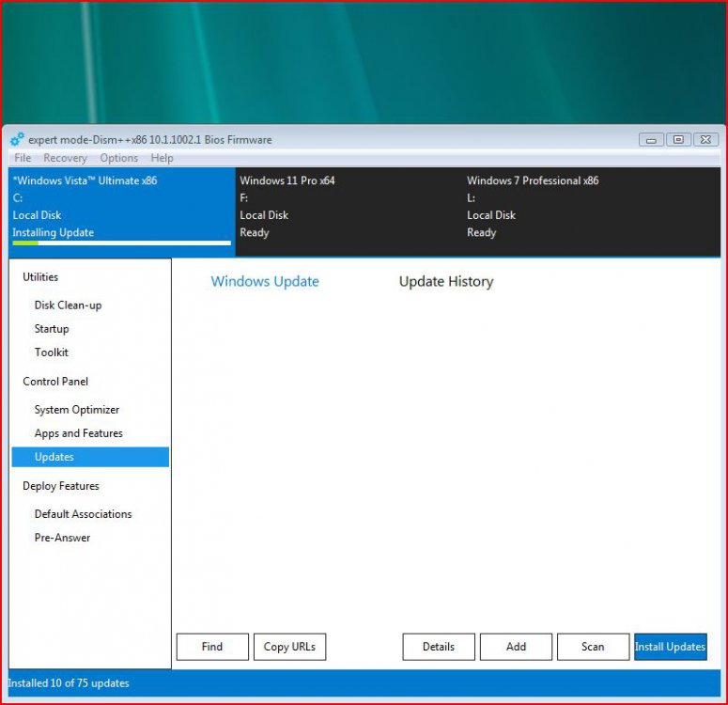This screenshot has width=728, height=705.
Task: Click the 'L:' drive label
Action: (471, 198)
